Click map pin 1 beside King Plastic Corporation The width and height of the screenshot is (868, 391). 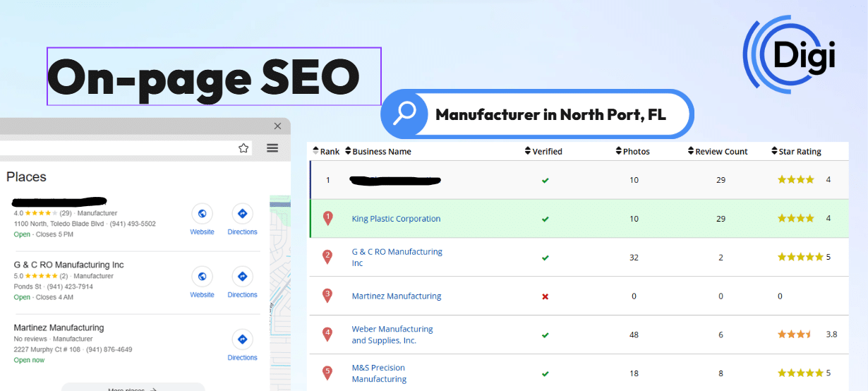coord(327,219)
